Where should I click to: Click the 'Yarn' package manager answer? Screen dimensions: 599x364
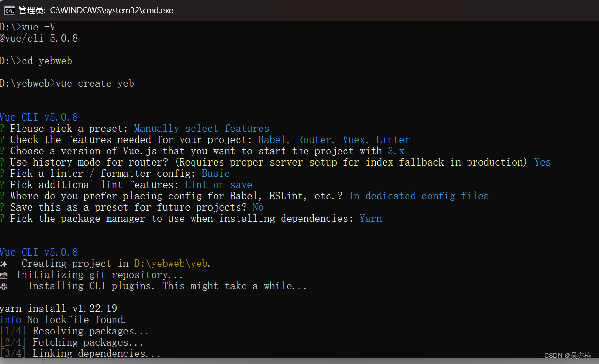(371, 219)
